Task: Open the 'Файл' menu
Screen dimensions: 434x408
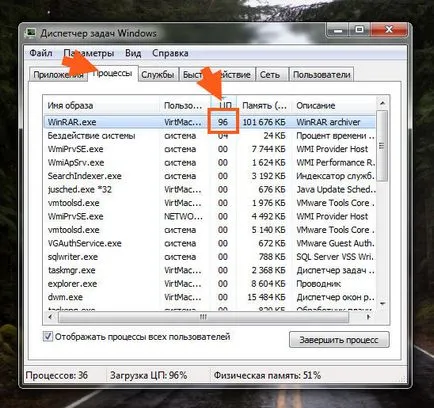Action: coord(41,53)
